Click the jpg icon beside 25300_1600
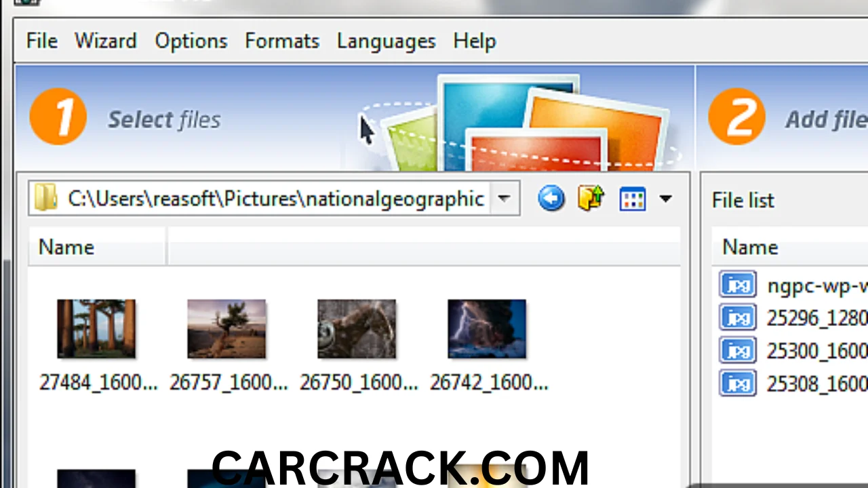Screen dimensions: 868x488 (738, 350)
